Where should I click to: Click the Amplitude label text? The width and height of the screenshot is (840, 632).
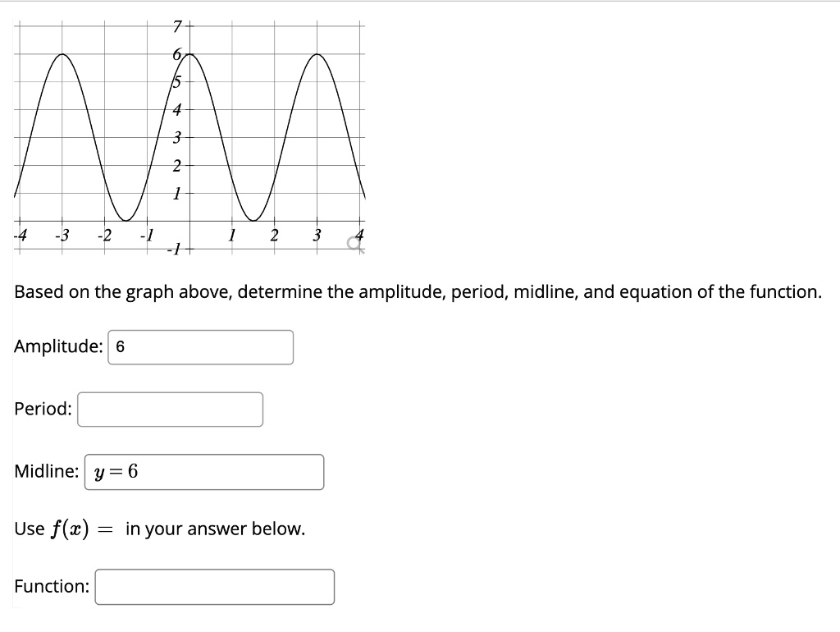pos(57,346)
